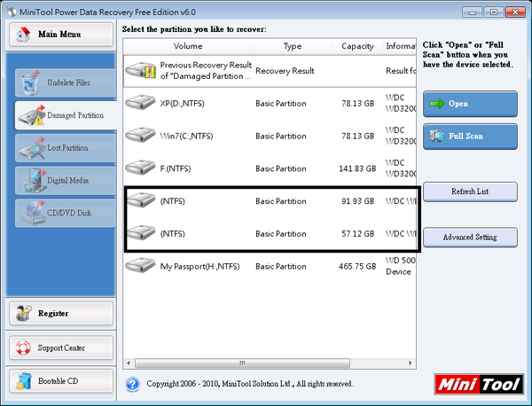Click the Bootable CD button
This screenshot has width=532, height=406.
(61, 381)
